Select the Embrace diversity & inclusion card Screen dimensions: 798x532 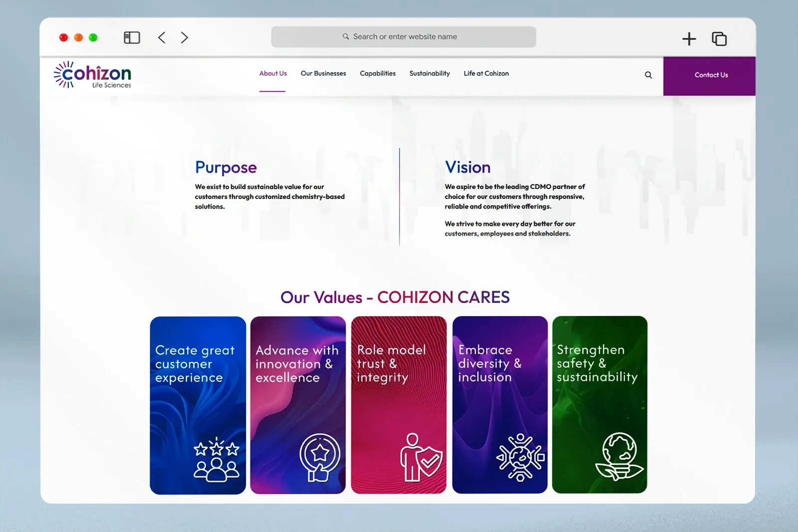pyautogui.click(x=500, y=405)
